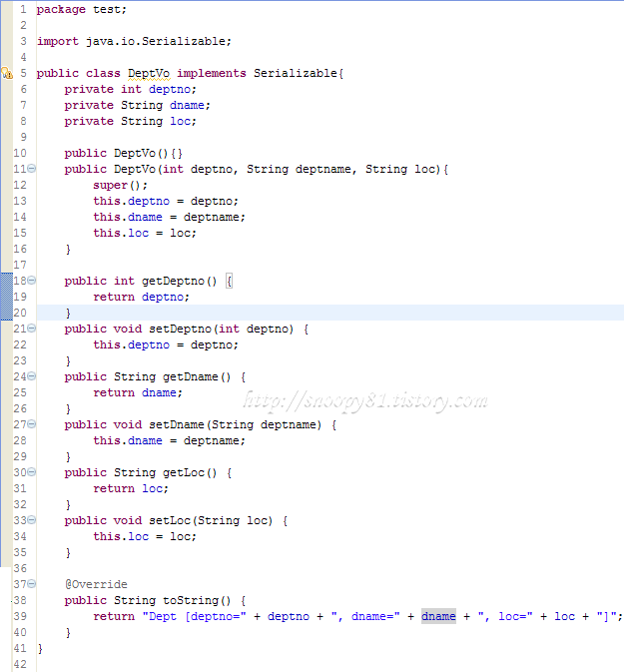Click 'return deptno;' on line 19
This screenshot has height=672, width=640.
(x=141, y=297)
